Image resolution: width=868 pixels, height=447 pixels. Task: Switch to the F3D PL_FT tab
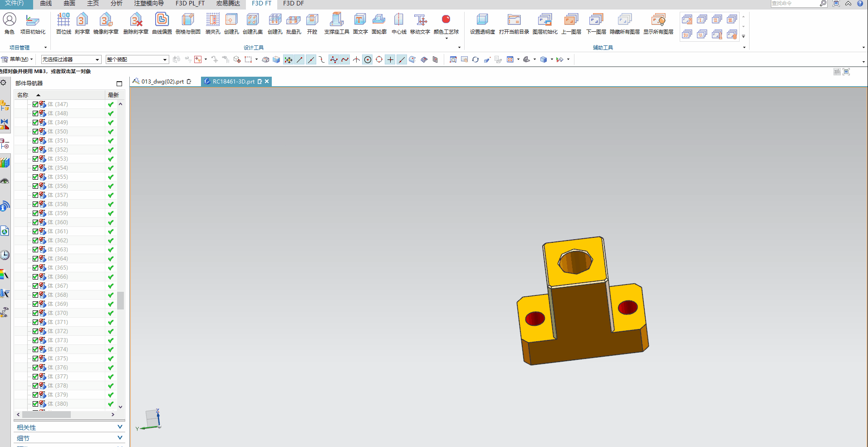coord(190,4)
